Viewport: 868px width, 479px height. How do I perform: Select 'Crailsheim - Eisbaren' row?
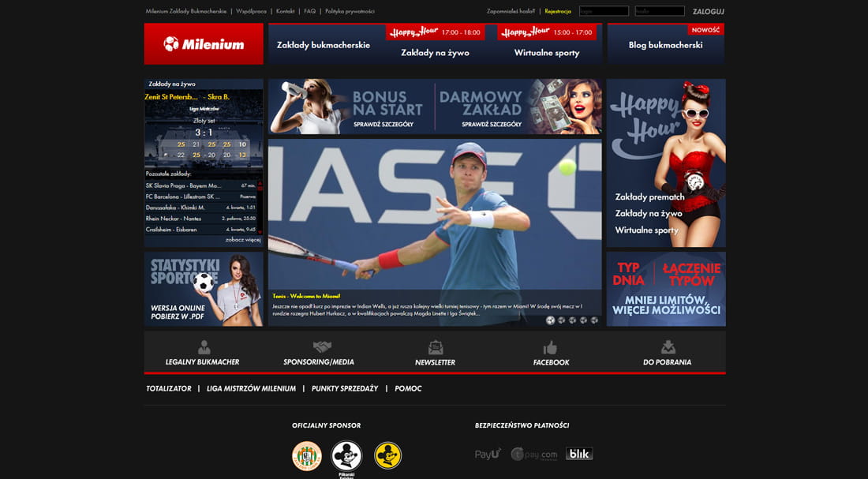pyautogui.click(x=201, y=230)
